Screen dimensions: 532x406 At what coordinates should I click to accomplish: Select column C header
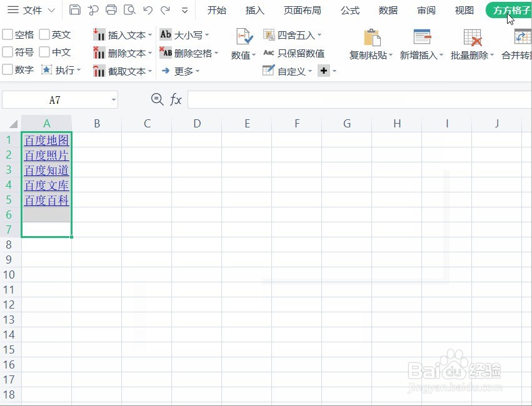[x=147, y=123]
